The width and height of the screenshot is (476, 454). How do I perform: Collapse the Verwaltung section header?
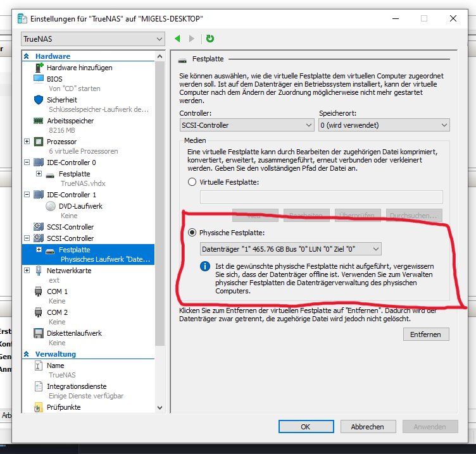point(27,354)
